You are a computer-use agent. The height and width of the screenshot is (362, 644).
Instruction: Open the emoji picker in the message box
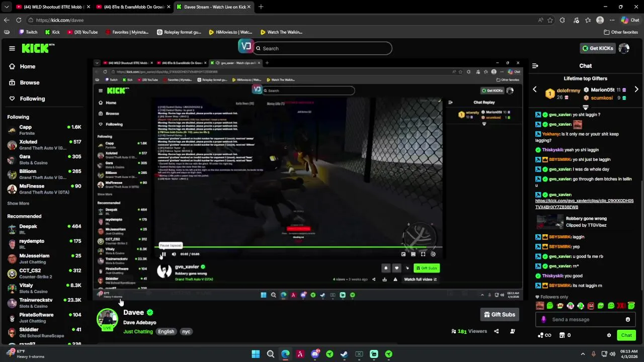(x=628, y=319)
